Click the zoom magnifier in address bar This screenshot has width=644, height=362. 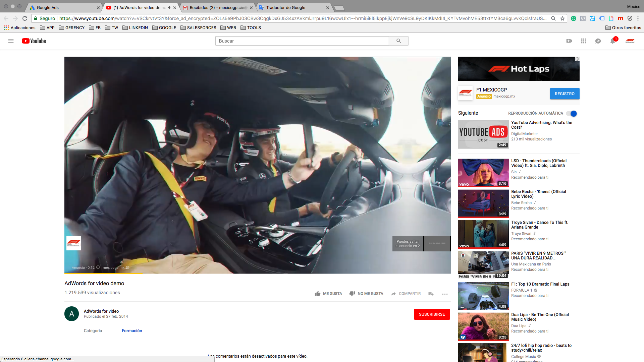(553, 18)
